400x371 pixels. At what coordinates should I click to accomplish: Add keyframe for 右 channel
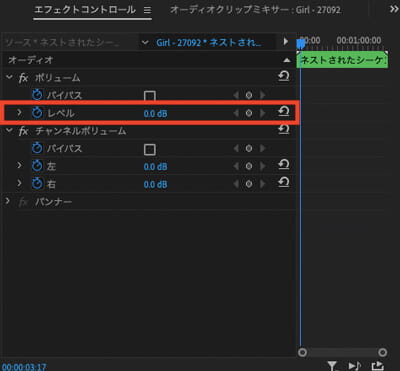tap(249, 184)
